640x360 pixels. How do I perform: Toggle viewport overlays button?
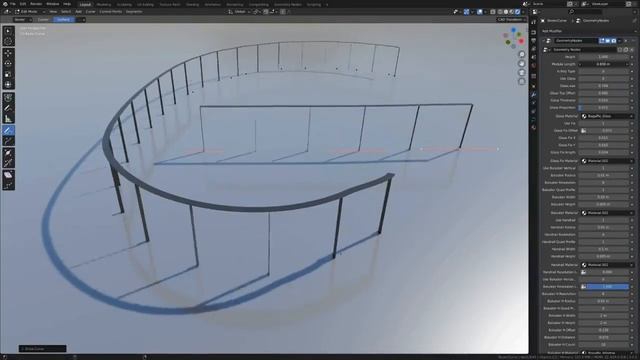480,12
